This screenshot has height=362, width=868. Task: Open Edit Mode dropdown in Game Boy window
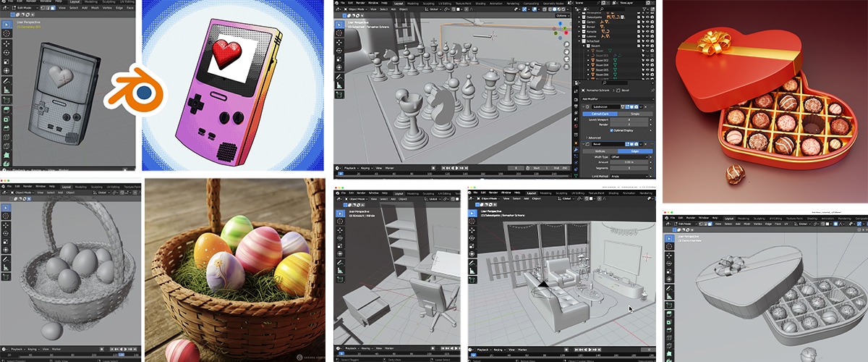25,8
